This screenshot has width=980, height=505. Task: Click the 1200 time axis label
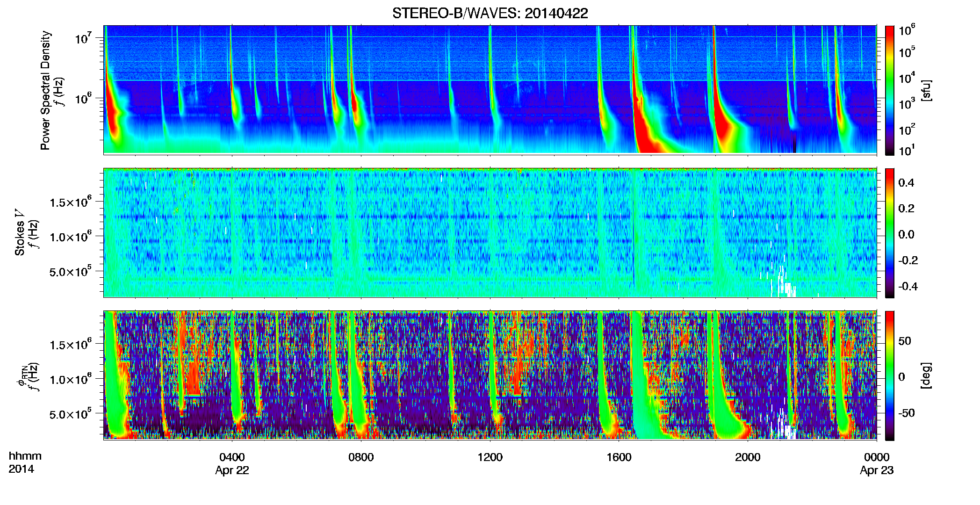click(x=490, y=457)
